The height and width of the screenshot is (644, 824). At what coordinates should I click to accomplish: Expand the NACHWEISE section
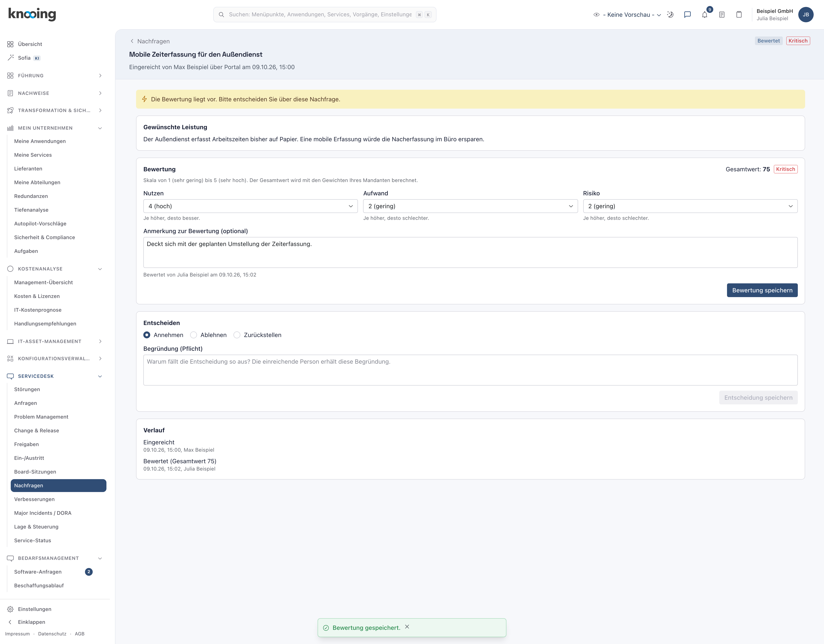[x=55, y=93]
